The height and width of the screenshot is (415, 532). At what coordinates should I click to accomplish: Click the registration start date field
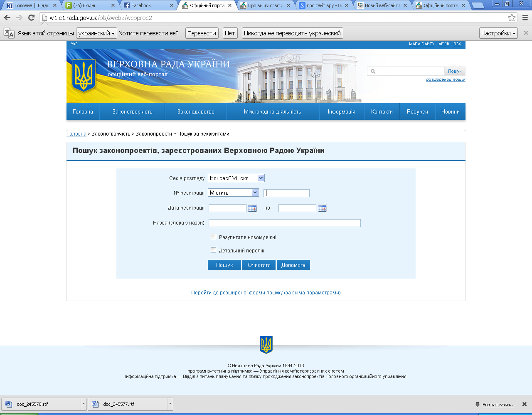228,208
